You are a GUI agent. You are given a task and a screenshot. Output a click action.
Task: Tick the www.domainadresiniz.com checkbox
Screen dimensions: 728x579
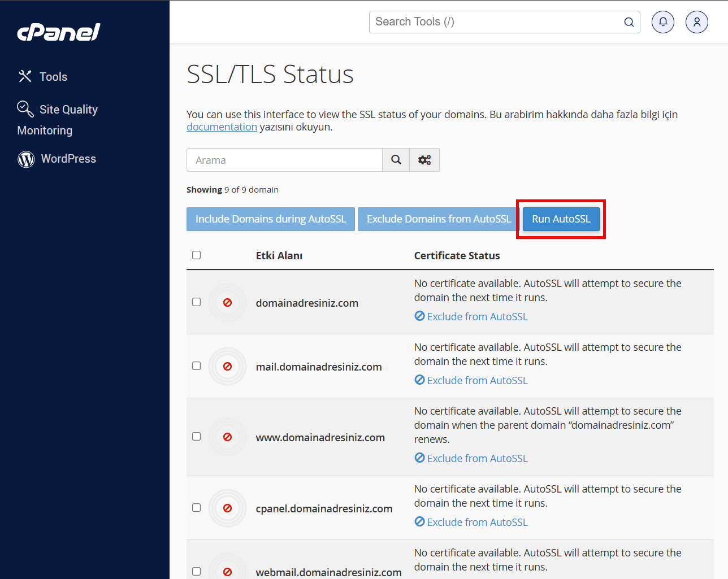[x=197, y=437]
